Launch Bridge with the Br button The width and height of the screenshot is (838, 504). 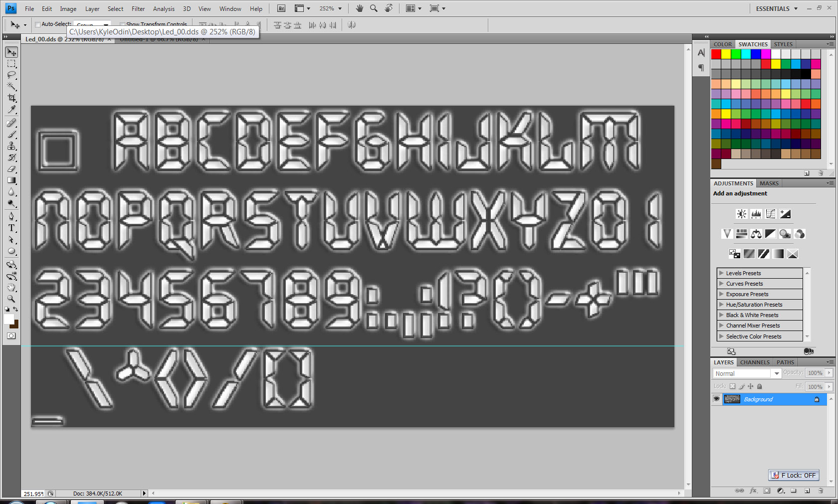(x=281, y=8)
